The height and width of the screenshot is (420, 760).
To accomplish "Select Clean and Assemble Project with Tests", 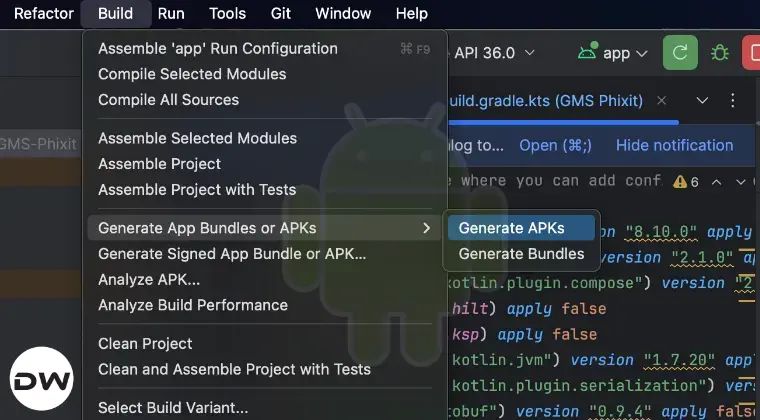I will 264,370.
